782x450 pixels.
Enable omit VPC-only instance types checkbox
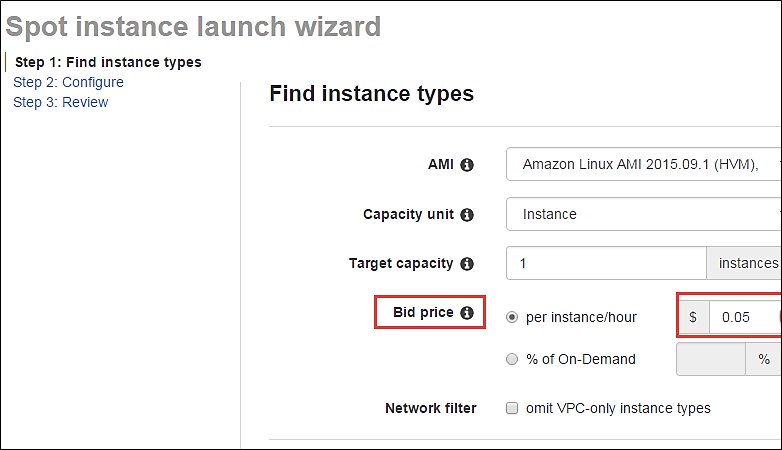pos(512,408)
